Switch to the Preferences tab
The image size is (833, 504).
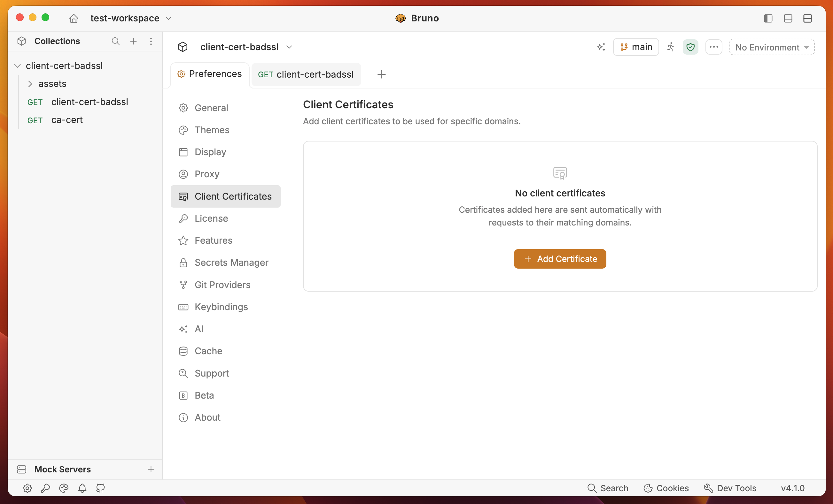coord(210,74)
